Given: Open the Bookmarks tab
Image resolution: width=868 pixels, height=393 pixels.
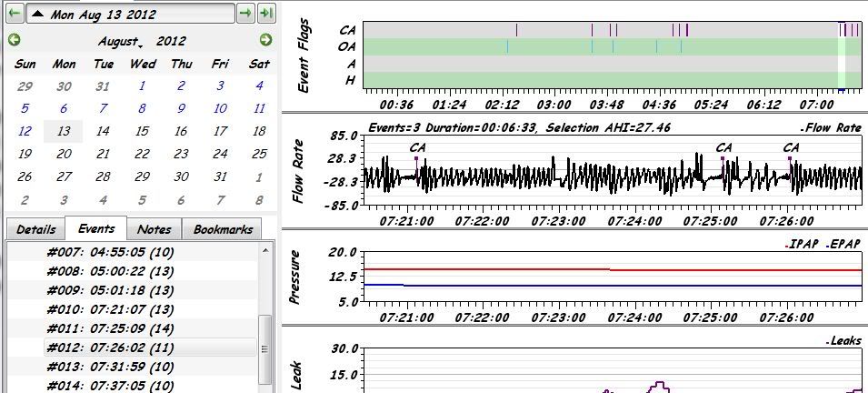Looking at the screenshot, I should click(x=222, y=229).
